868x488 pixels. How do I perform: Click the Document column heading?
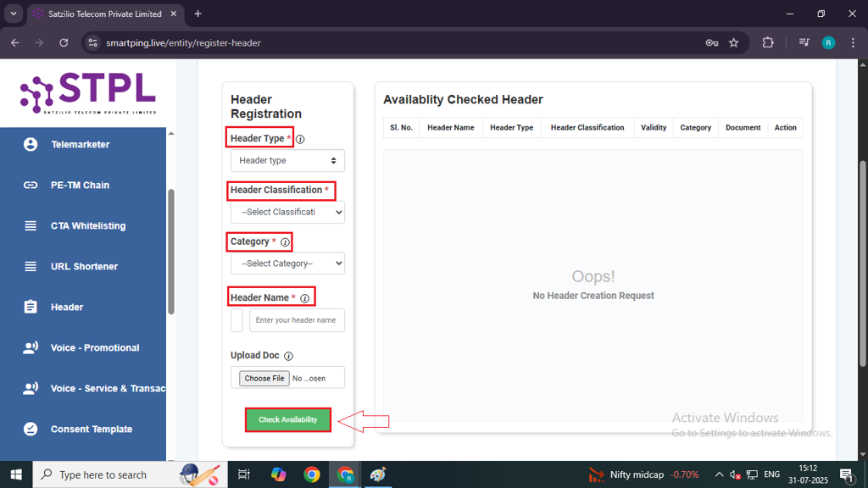(x=743, y=128)
